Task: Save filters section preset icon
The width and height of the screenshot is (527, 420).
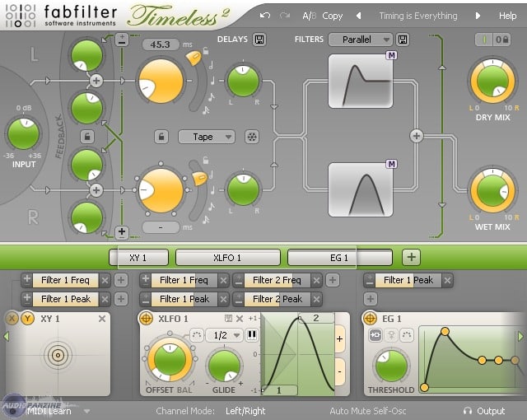Action: 403,40
